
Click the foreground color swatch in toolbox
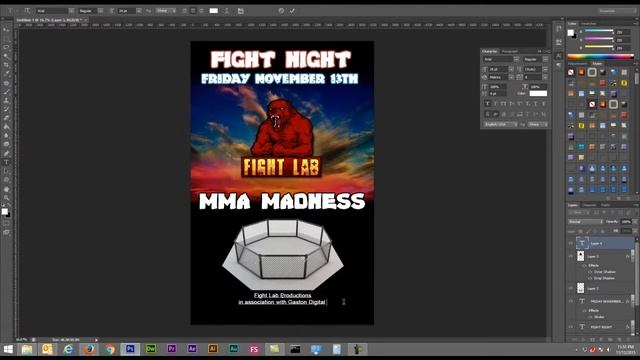pyautogui.click(x=4, y=211)
